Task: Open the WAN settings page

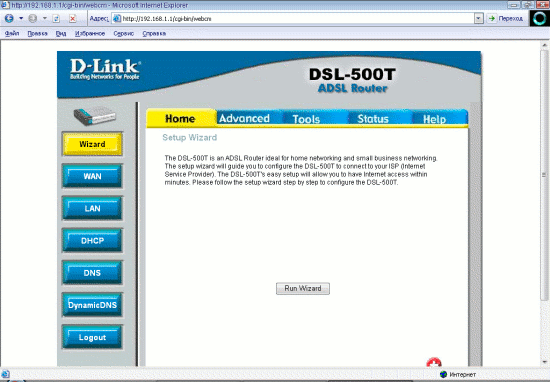Action: (x=92, y=176)
